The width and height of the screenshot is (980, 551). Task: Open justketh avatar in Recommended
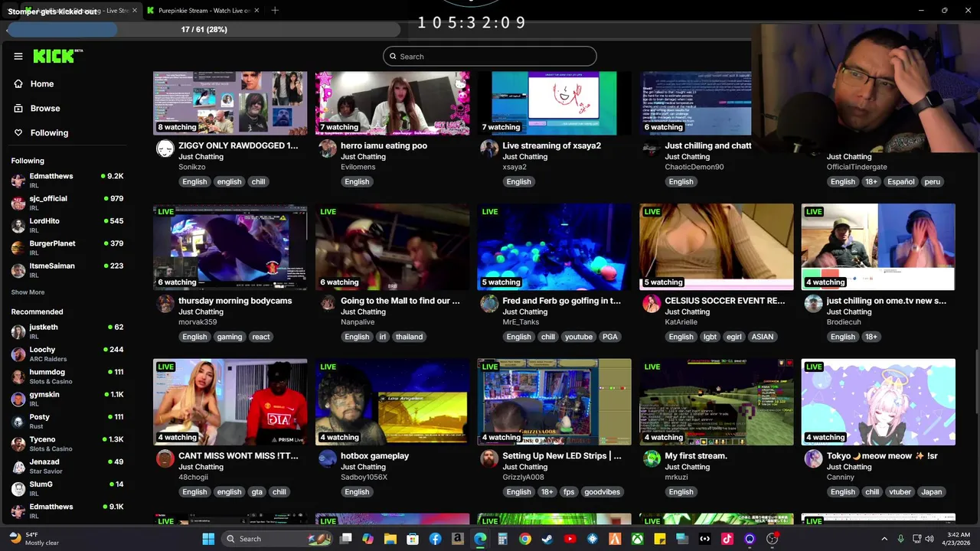click(18, 331)
